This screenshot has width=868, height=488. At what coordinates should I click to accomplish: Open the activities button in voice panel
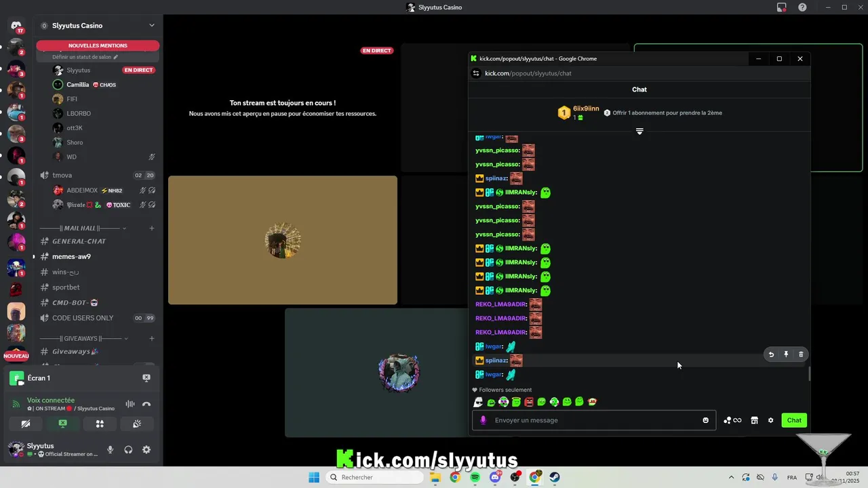[100, 424]
